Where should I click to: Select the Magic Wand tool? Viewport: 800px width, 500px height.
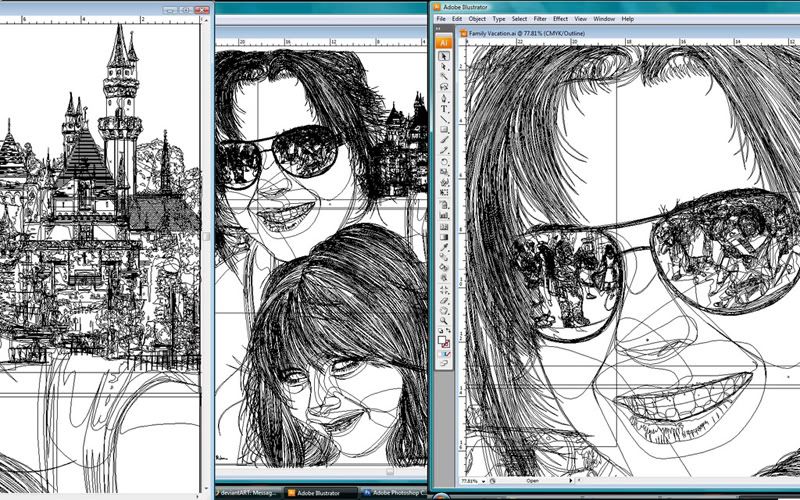[443, 77]
